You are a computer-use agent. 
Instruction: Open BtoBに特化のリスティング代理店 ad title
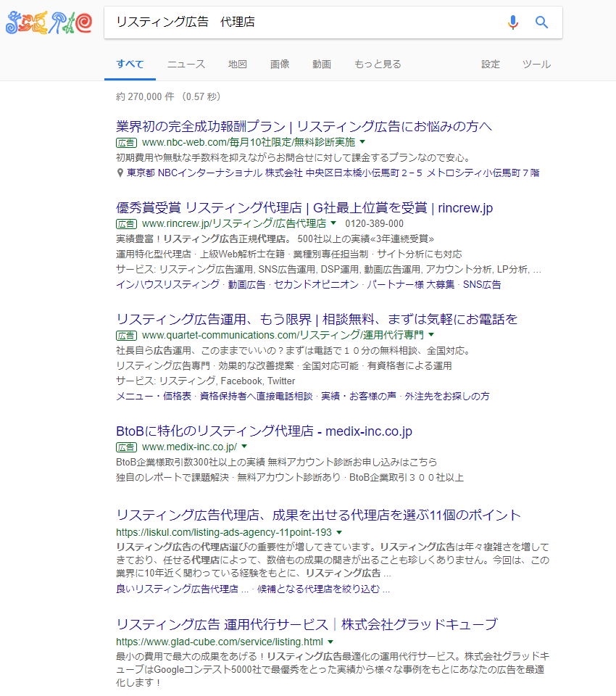tap(264, 431)
